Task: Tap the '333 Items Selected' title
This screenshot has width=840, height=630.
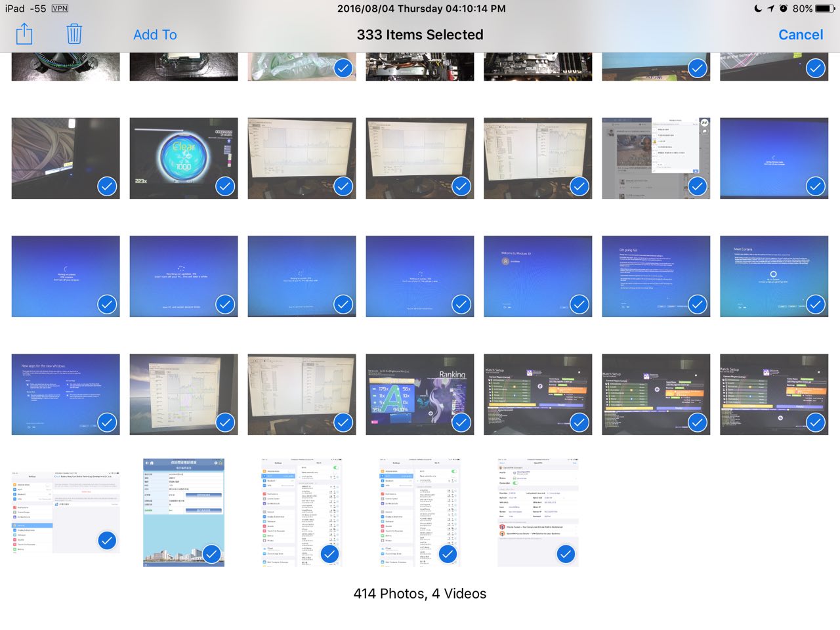Action: point(420,35)
